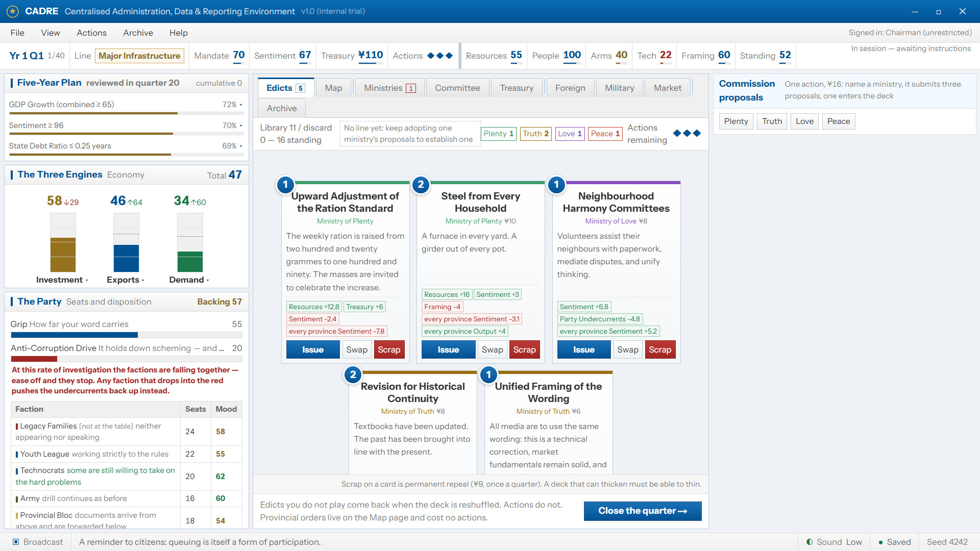Open the Archive menu
The height and width of the screenshot is (551, 980).
(138, 33)
